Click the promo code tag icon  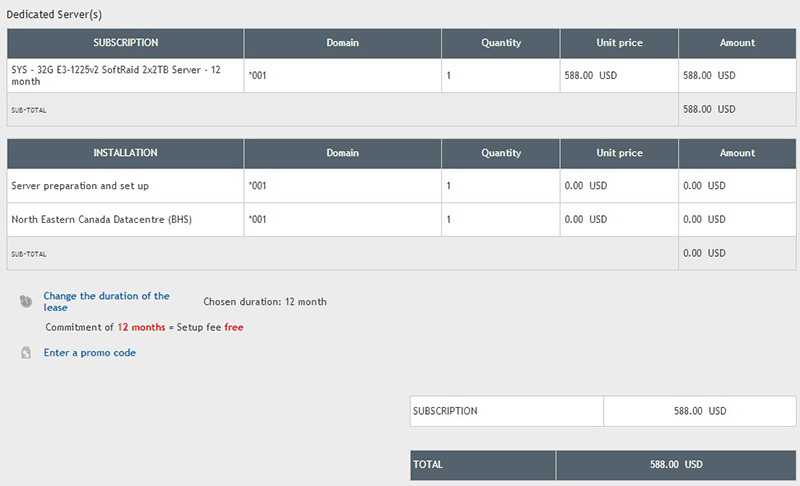tap(26, 352)
